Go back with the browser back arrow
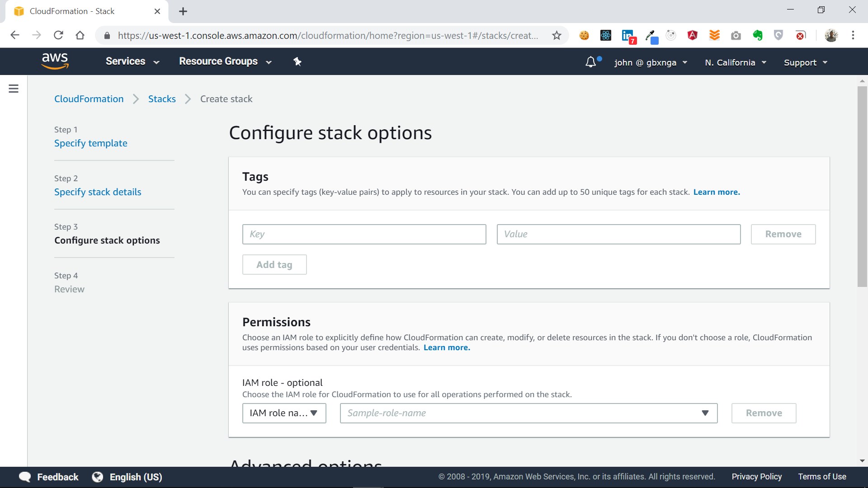868x488 pixels. click(15, 35)
